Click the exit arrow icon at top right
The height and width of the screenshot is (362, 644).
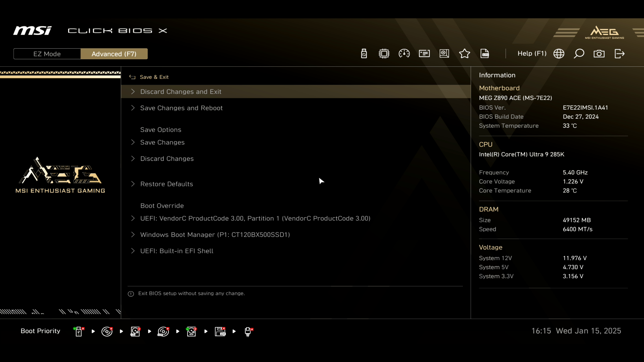tap(620, 54)
